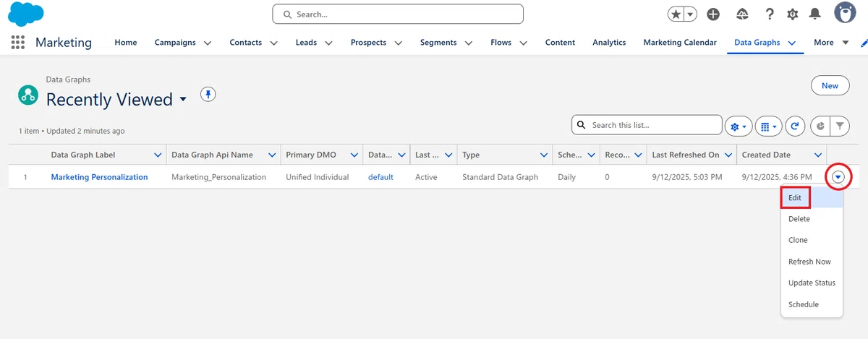
Task: Open the Campaigns tab
Action: pyautogui.click(x=175, y=43)
